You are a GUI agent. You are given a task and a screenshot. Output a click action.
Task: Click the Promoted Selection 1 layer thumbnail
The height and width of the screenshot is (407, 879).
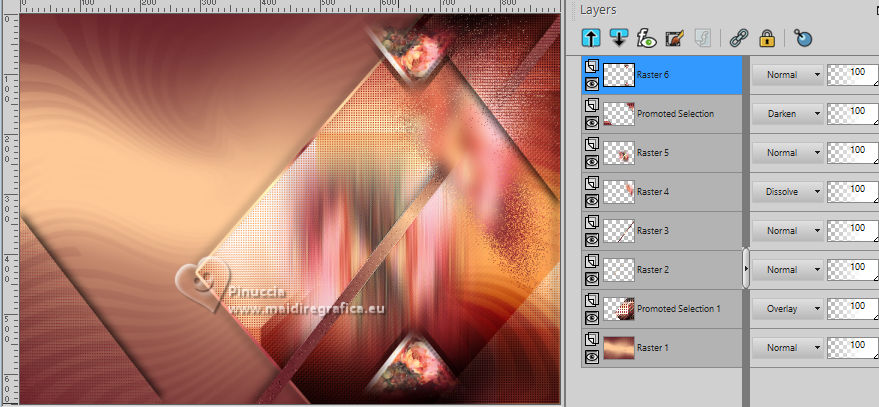click(x=619, y=308)
